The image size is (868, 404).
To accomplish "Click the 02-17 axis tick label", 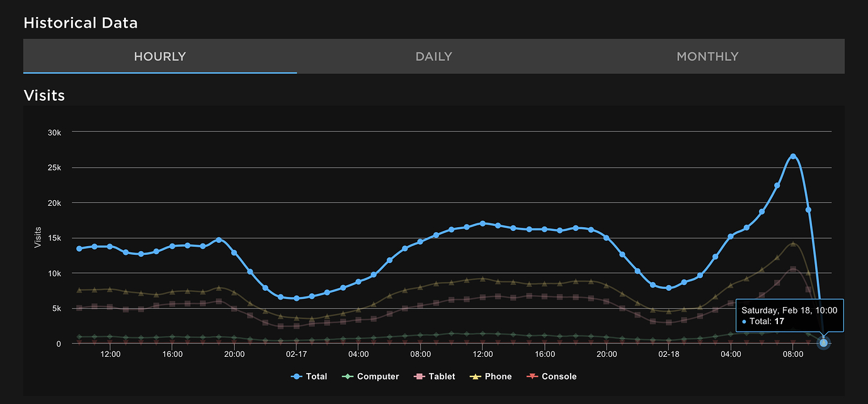I will 296,354.
